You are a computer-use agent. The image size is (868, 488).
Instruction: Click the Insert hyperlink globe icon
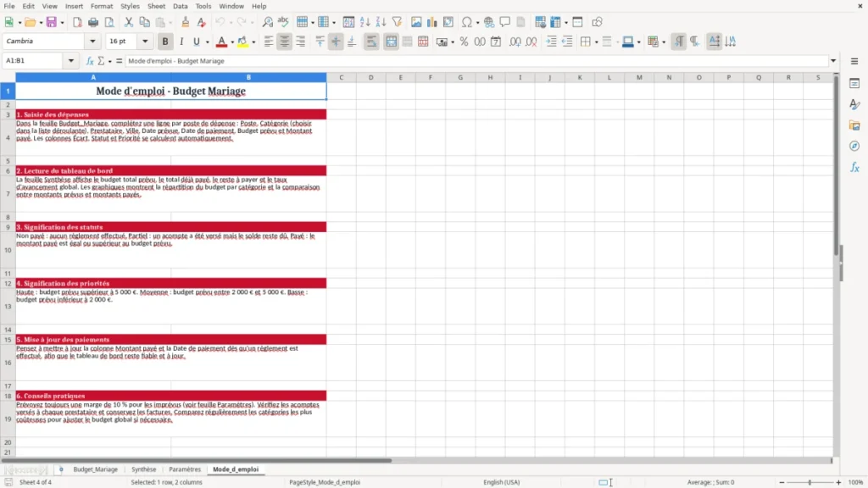coord(489,22)
